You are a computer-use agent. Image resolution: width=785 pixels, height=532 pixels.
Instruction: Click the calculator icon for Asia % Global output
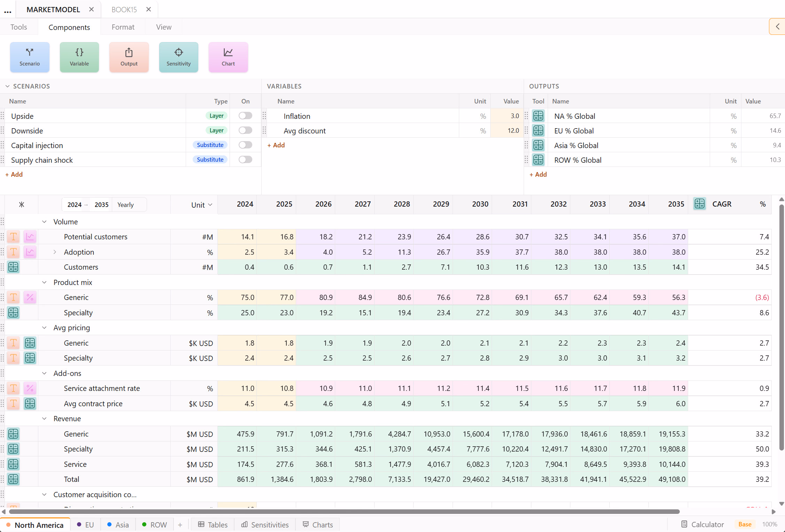(538, 145)
